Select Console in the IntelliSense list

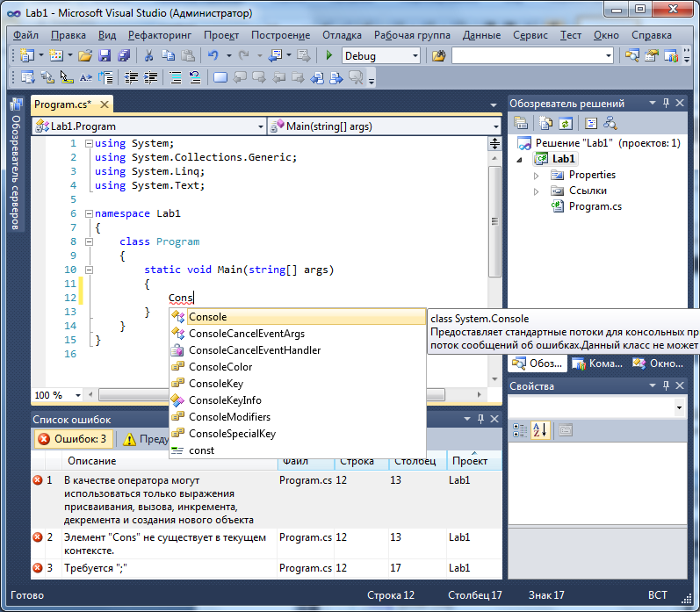[x=298, y=317]
